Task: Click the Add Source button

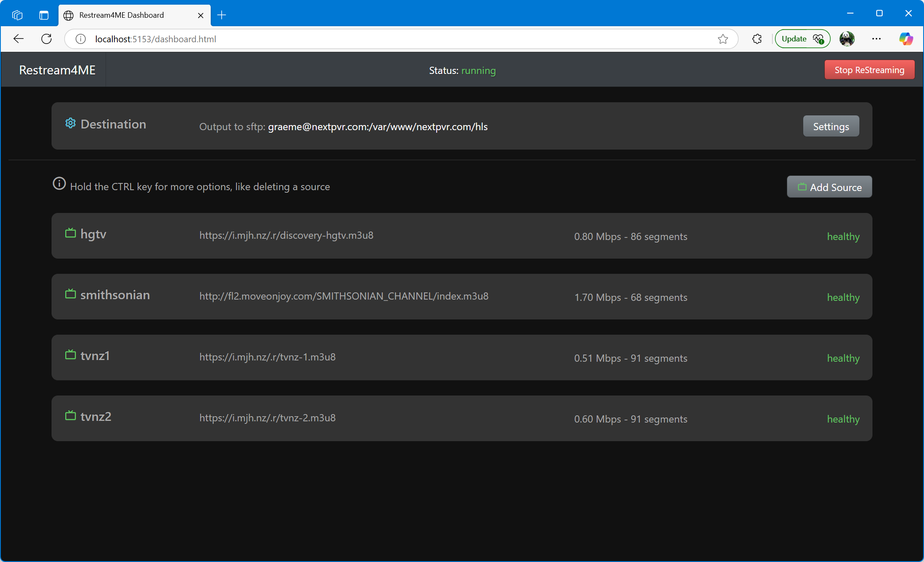Action: [x=829, y=187]
